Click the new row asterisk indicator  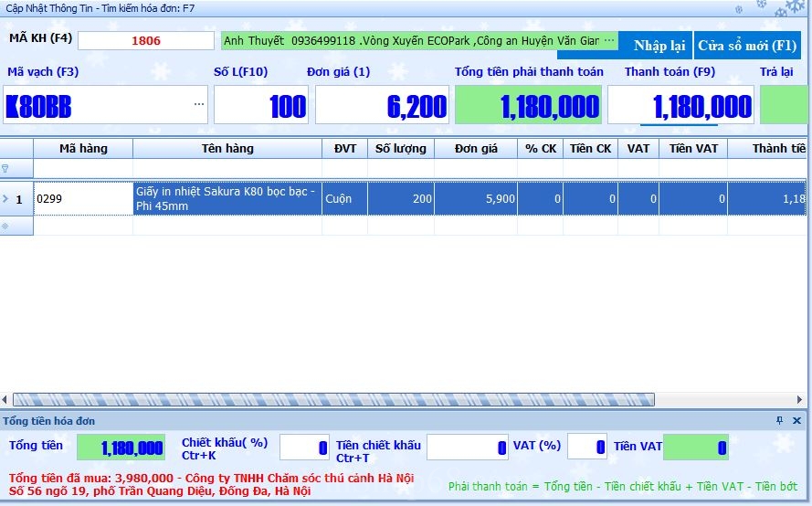[5, 226]
